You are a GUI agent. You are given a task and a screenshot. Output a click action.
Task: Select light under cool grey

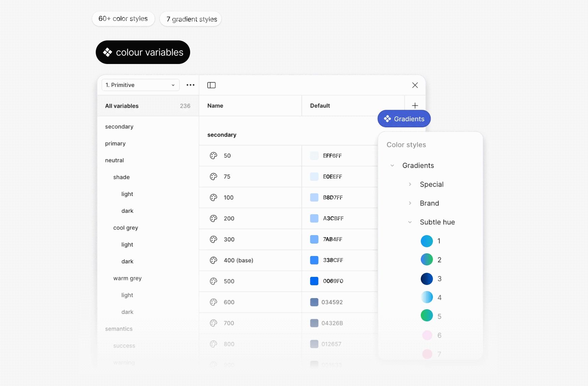coord(127,245)
